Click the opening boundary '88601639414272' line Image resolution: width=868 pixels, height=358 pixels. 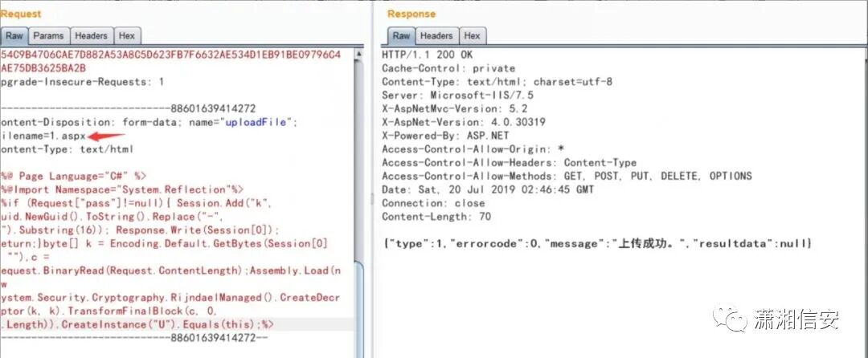pos(128,109)
